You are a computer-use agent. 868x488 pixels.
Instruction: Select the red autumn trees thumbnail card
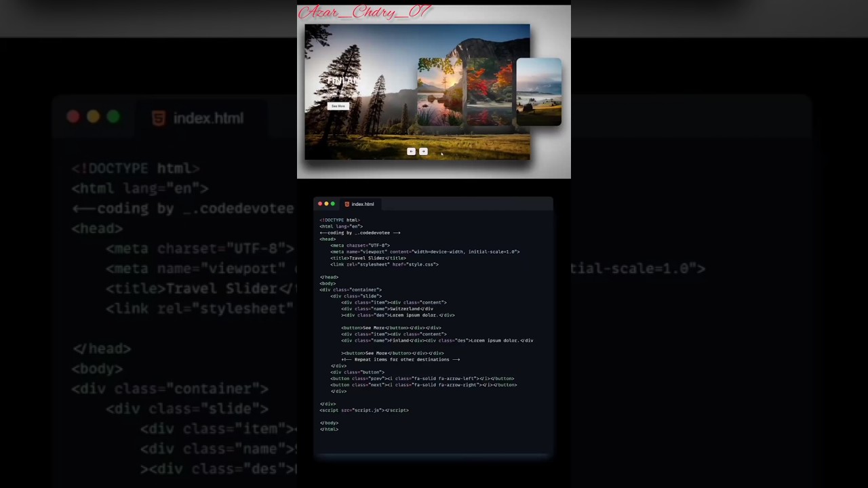(x=490, y=92)
